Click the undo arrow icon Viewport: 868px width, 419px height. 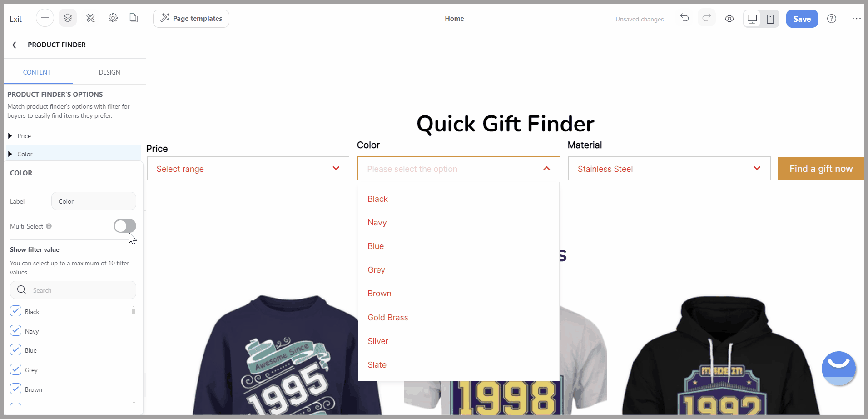[684, 18]
